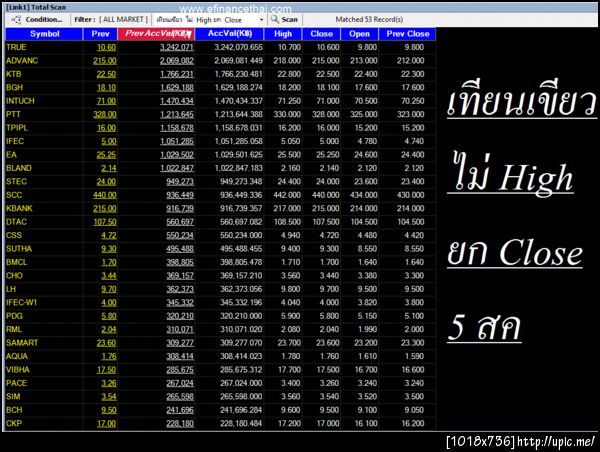Select the AQUA symbol row
Screen dimensions: 600x452
pos(220,356)
